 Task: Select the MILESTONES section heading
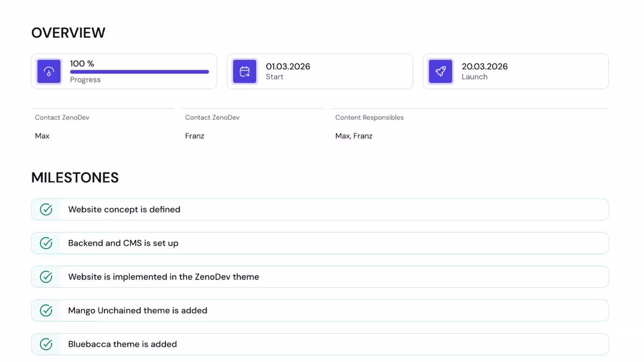pos(74,177)
